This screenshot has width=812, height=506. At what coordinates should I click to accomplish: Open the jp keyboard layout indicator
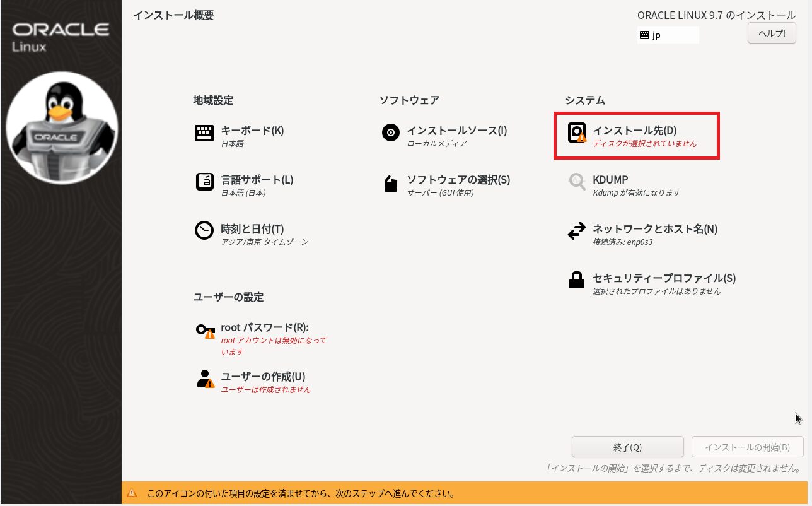[668, 35]
